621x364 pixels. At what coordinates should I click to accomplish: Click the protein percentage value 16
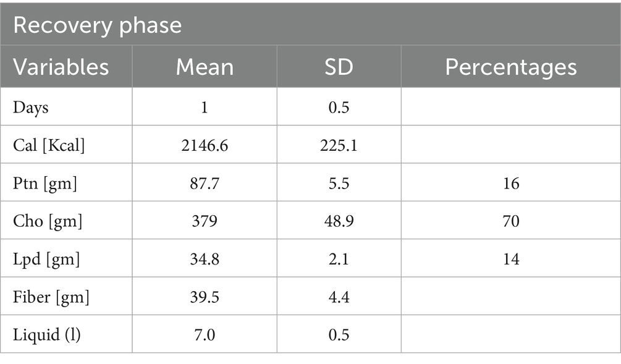[511, 183]
